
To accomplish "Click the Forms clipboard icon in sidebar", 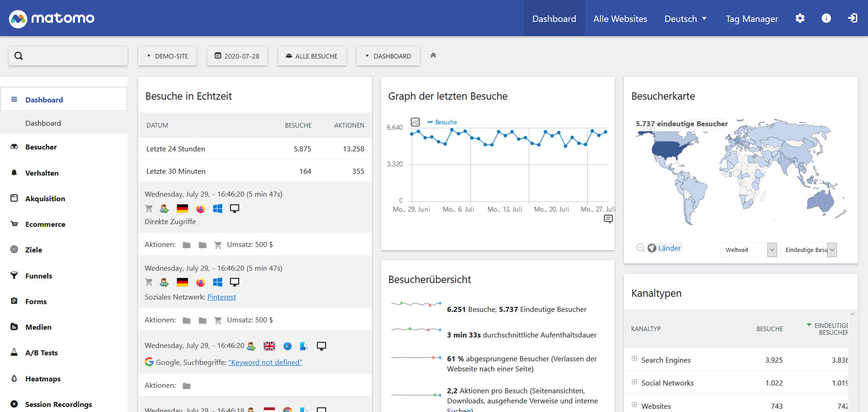I will [x=14, y=301].
